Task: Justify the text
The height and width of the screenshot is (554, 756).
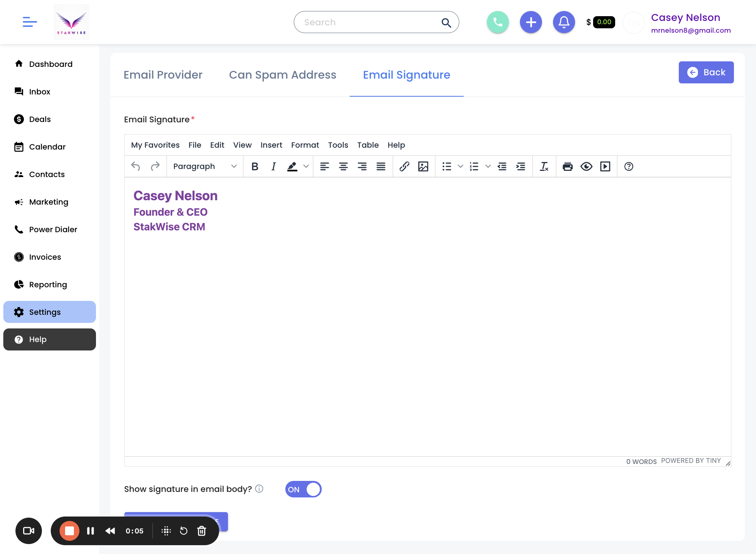Action: point(381,166)
